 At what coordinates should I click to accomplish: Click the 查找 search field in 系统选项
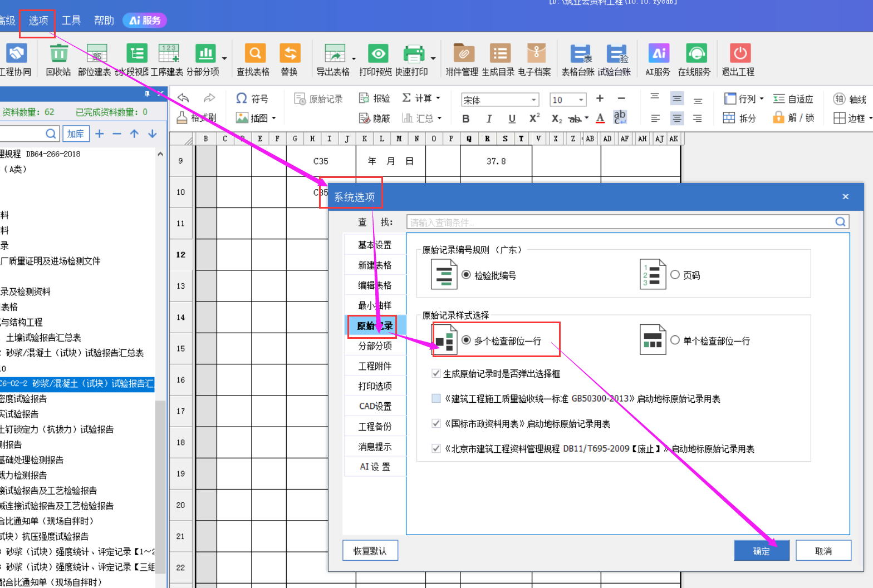tap(627, 223)
